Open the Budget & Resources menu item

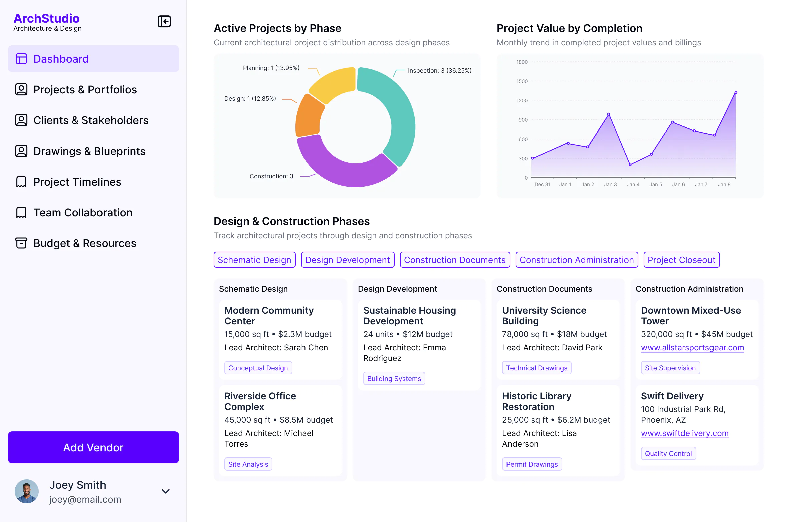[x=85, y=243]
